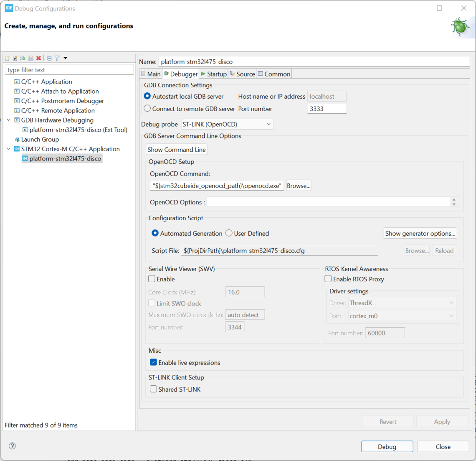This screenshot has height=461, width=476.
Task: Collapse STM32 Cortex-M C/C++ Application node
Action: 8,149
